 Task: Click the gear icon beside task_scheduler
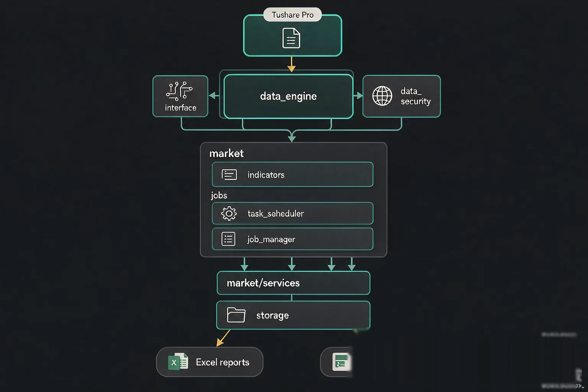pos(229,213)
